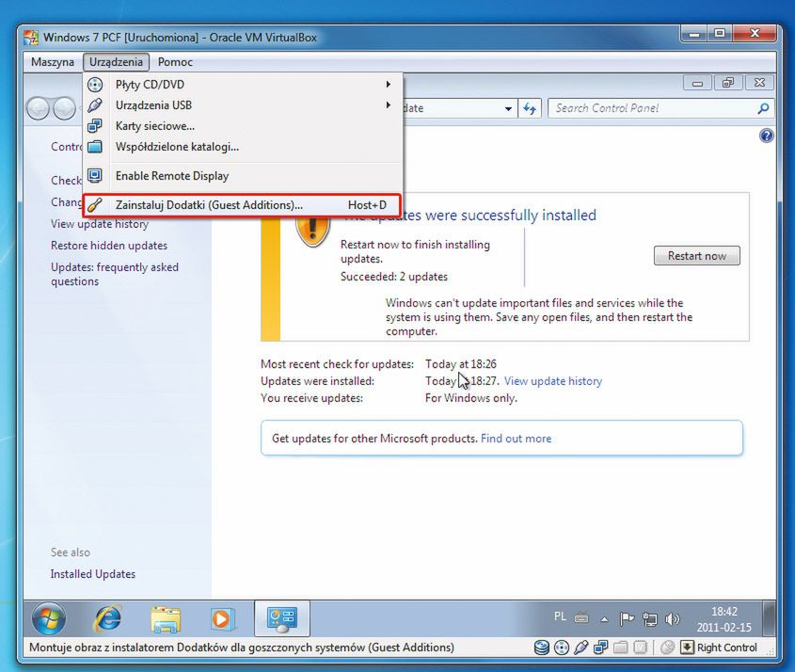Choose Zainstaluj Dodatki (Guest Additions)...
The image size is (795, 672).
point(243,205)
